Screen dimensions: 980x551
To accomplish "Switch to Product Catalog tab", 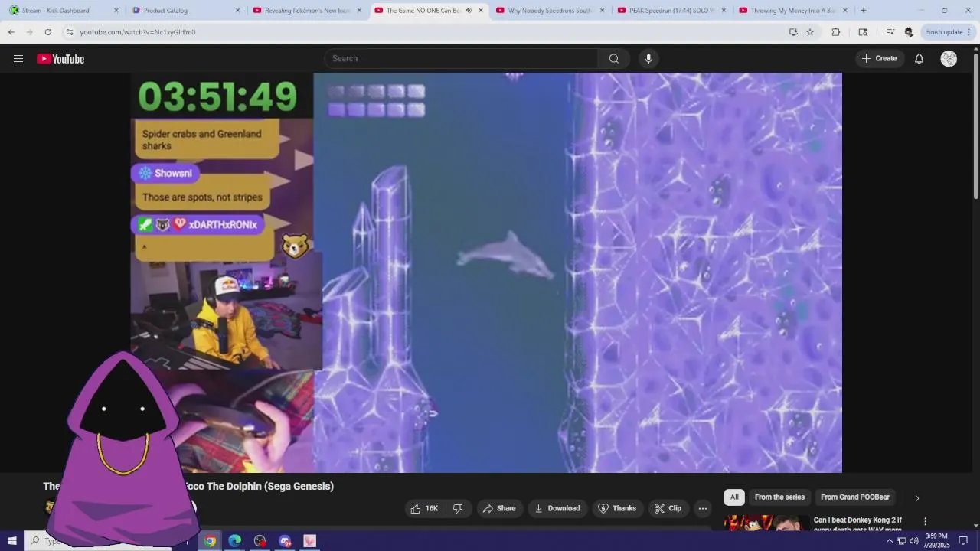I will pyautogui.click(x=185, y=11).
